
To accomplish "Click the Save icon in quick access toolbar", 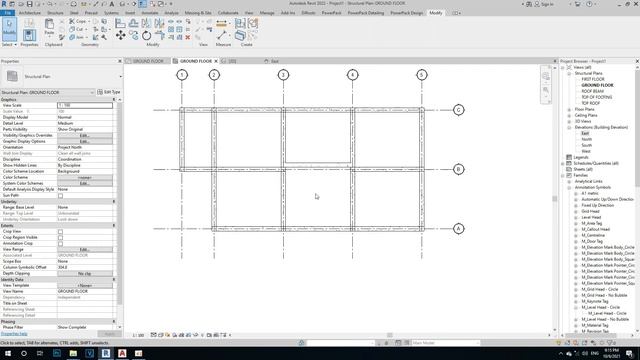I will (x=29, y=4).
